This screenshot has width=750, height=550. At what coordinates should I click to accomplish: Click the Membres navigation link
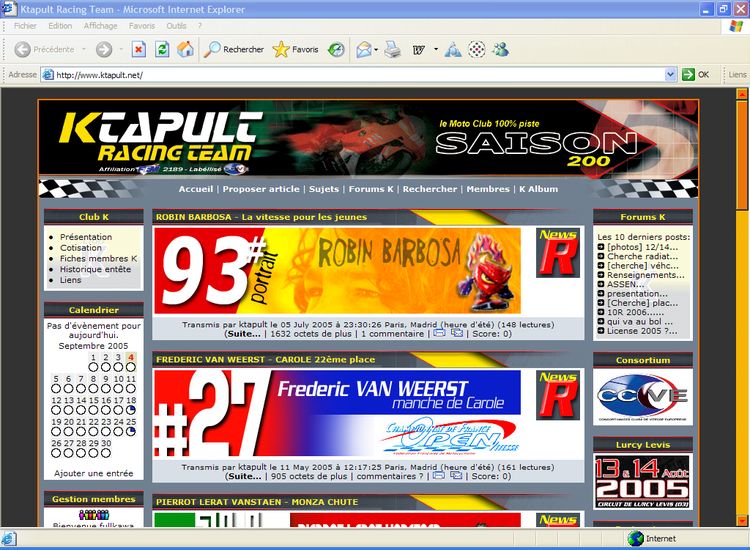(488, 189)
